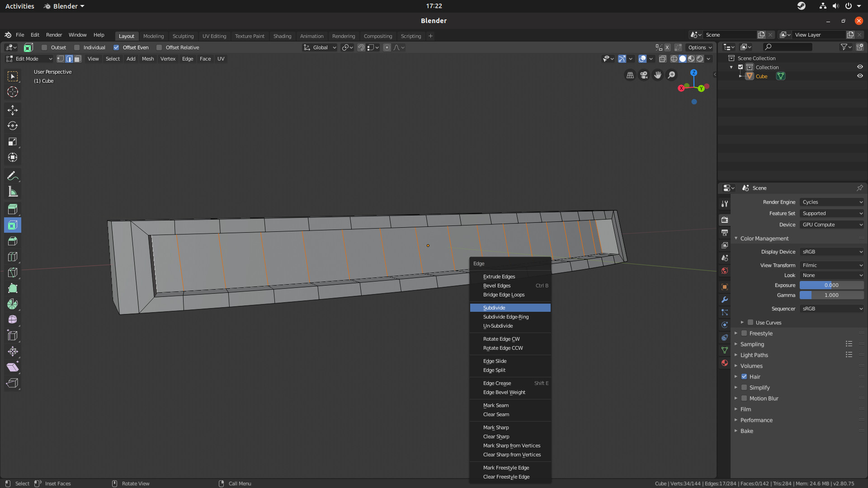Select the Shear tool

pyautogui.click(x=13, y=367)
